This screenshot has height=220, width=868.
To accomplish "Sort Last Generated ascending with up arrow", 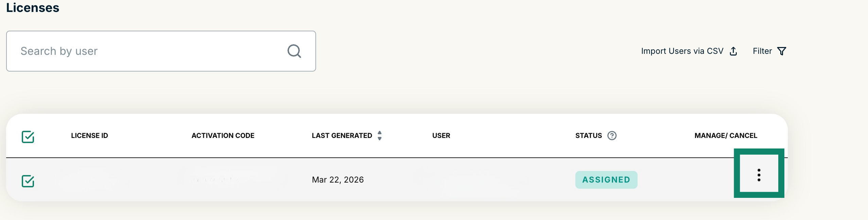I will click(x=380, y=132).
